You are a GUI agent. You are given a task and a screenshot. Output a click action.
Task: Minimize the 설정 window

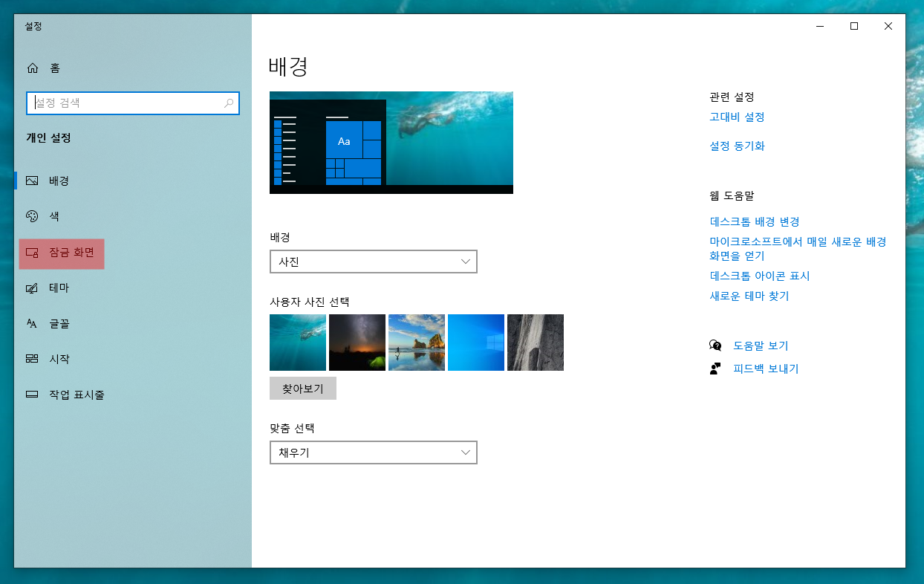click(x=820, y=26)
